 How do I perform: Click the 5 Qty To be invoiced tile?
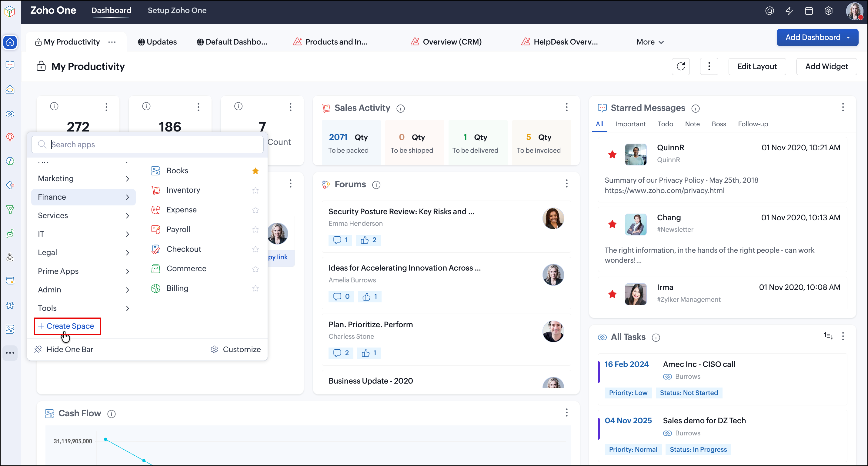tap(541, 142)
